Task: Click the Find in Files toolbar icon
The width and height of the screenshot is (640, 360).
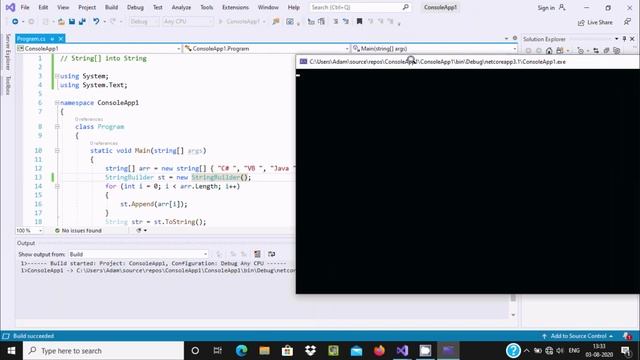Action: [276, 22]
